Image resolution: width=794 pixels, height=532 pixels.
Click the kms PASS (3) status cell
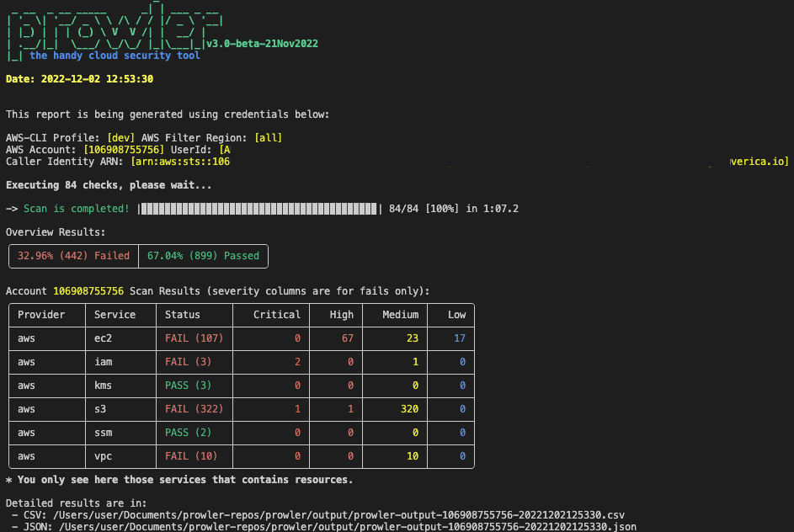189,386
